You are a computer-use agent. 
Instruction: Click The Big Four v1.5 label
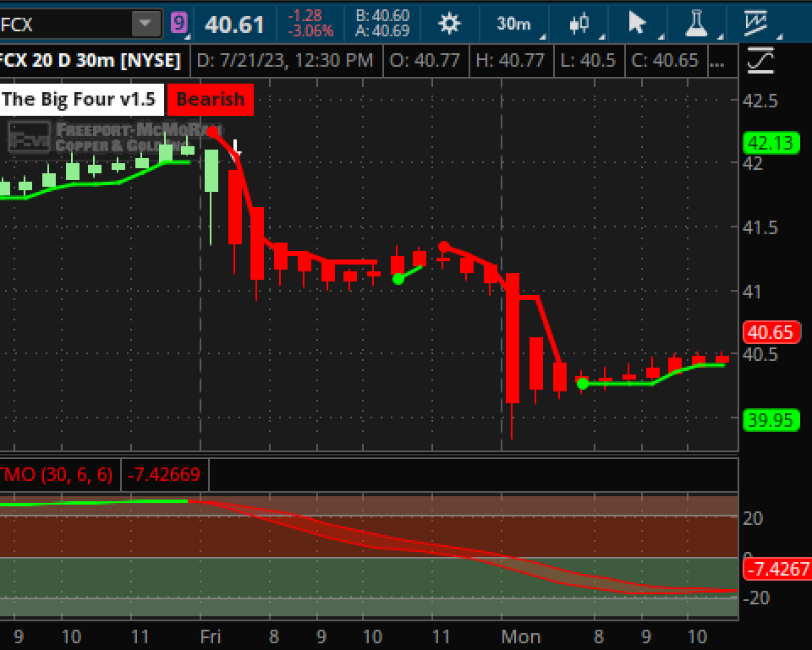79,99
